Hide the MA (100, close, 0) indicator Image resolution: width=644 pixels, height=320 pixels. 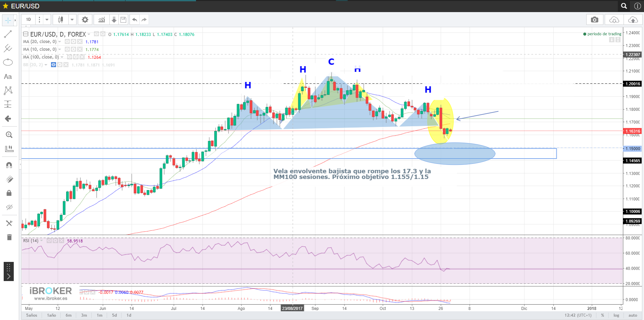[69, 57]
